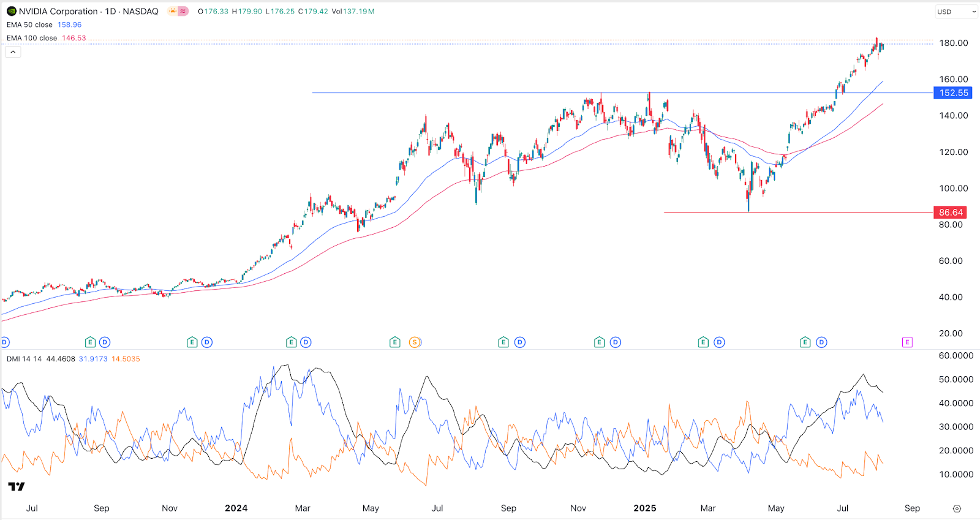Open the November 2024 earnings E marker
The image size is (980, 520).
(600, 342)
